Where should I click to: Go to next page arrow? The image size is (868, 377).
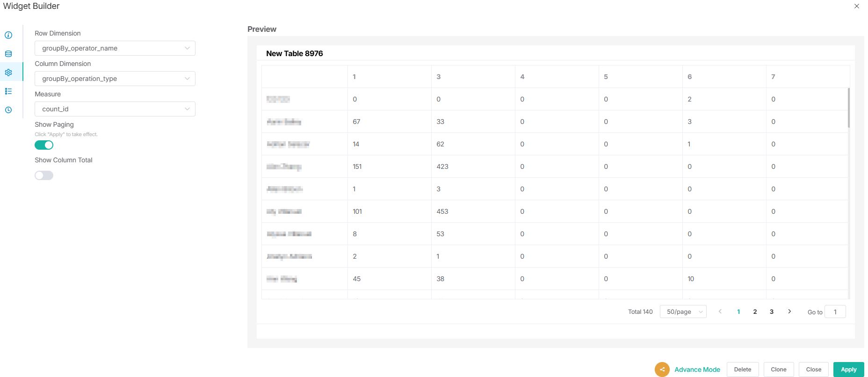[x=789, y=312]
